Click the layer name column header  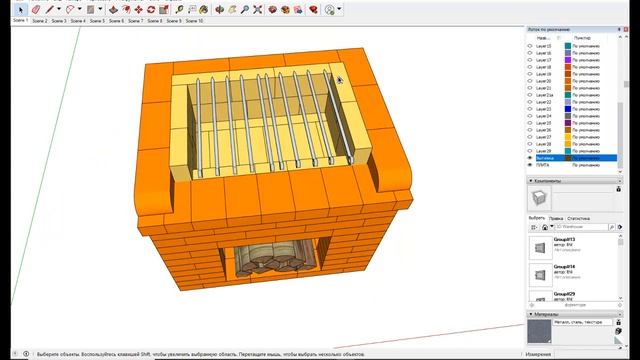click(543, 38)
